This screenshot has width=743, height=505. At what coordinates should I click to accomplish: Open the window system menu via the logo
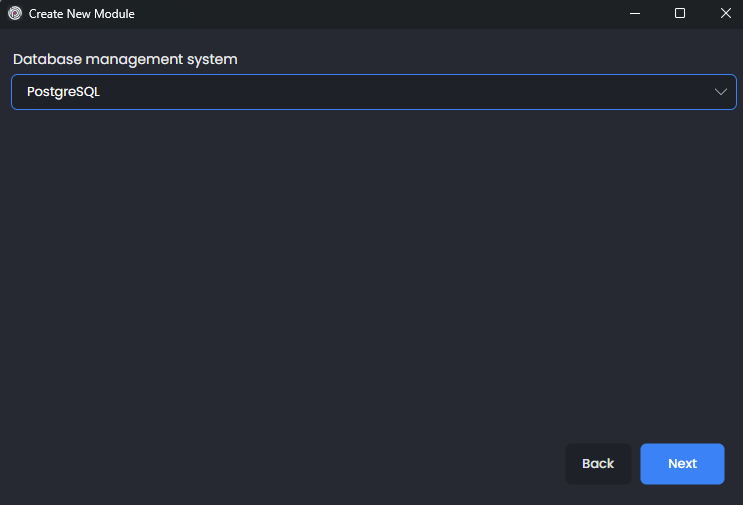pos(15,14)
